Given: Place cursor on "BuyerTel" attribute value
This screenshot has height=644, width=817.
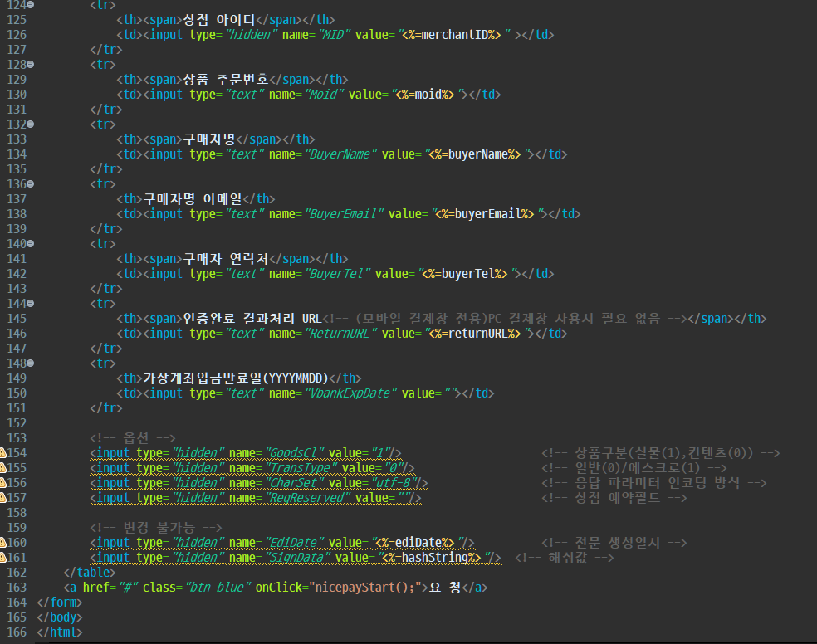Looking at the screenshot, I should coord(338,274).
